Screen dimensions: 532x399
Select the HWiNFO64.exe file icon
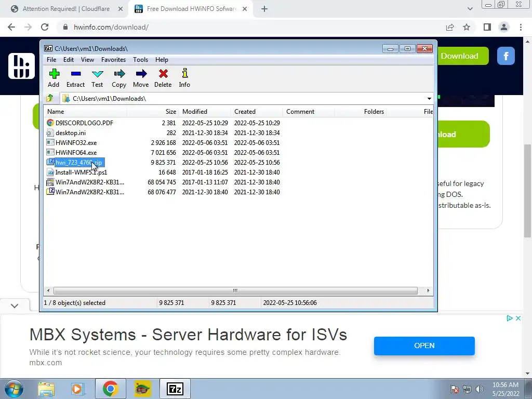[x=50, y=152]
